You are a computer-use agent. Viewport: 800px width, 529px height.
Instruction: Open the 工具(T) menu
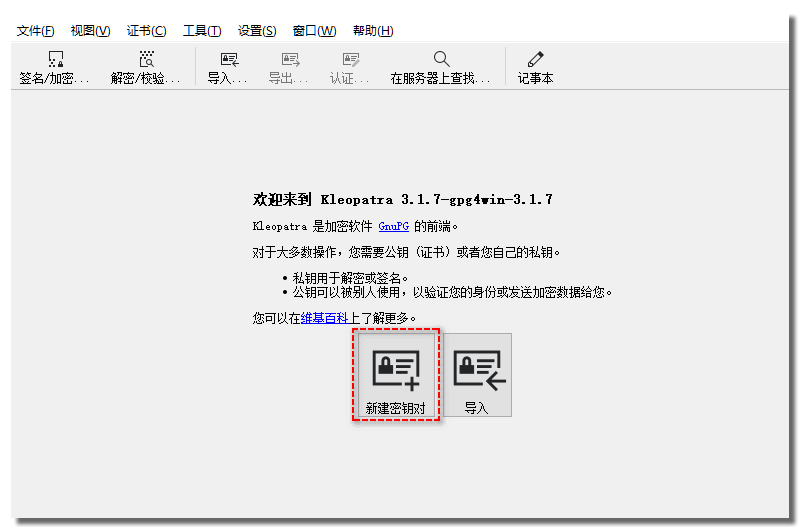202,31
